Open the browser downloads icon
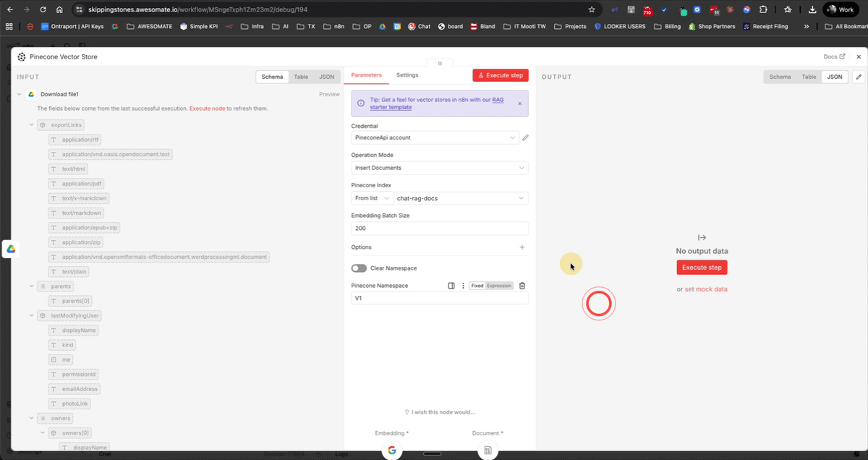The height and width of the screenshot is (460, 868). pos(812,9)
